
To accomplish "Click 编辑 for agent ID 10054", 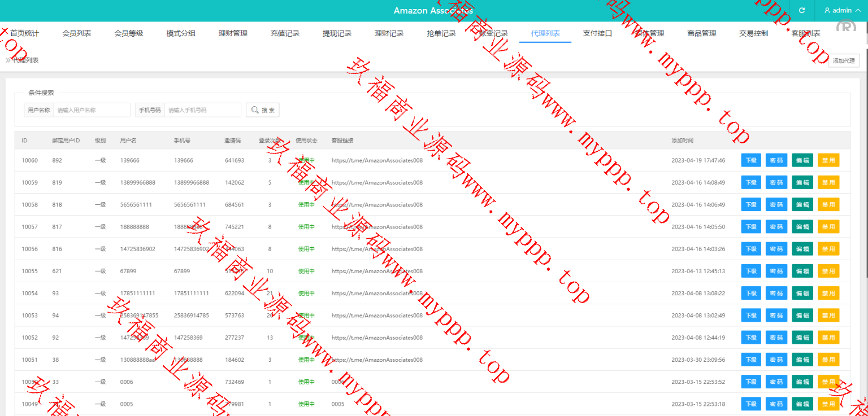I will point(802,293).
